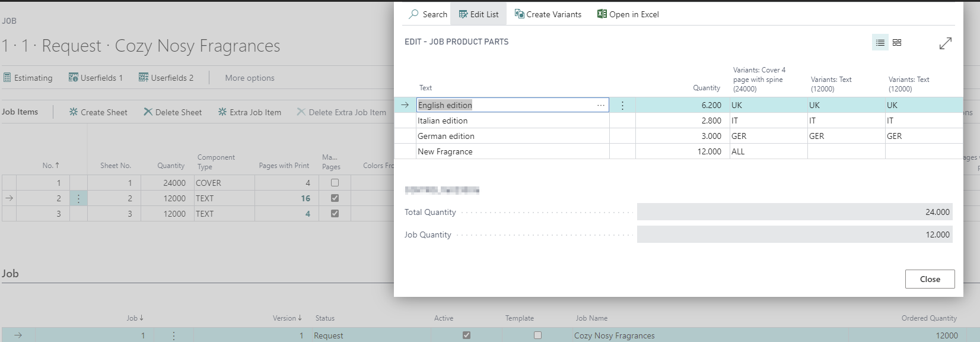Screen dimensions: 980x342
Task: Click Create Variants action
Action: click(548, 14)
